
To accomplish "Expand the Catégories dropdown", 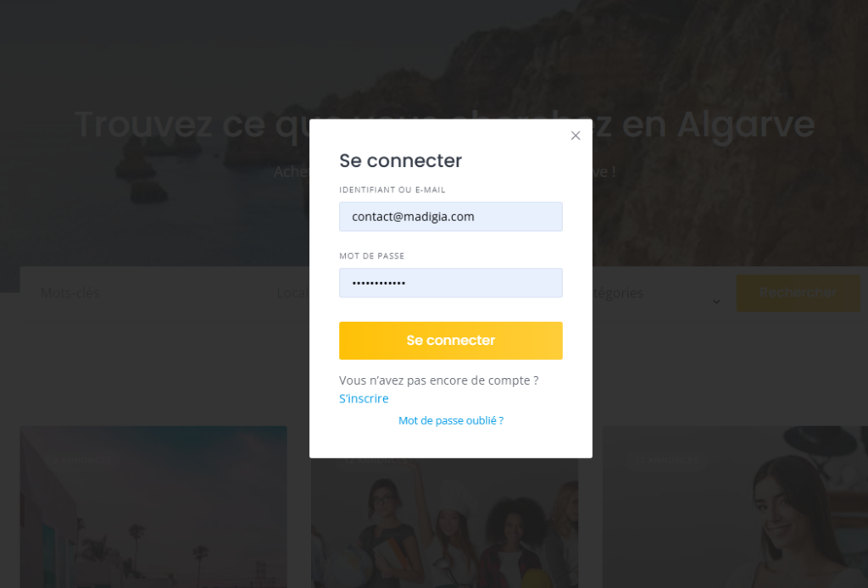I will (659, 292).
